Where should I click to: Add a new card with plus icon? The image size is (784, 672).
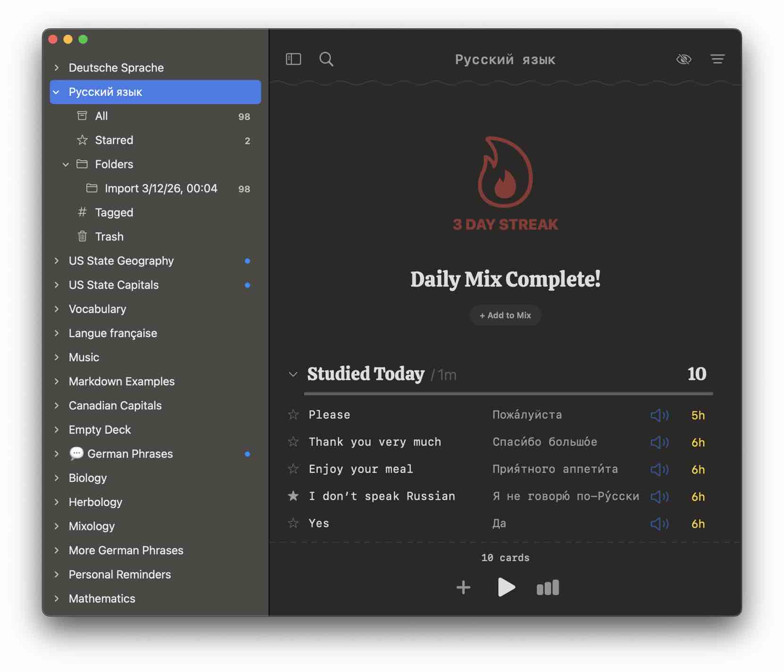tap(463, 588)
